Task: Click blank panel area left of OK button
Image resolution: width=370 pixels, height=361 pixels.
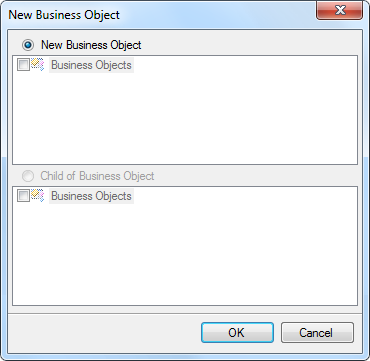Action: [x=105, y=332]
